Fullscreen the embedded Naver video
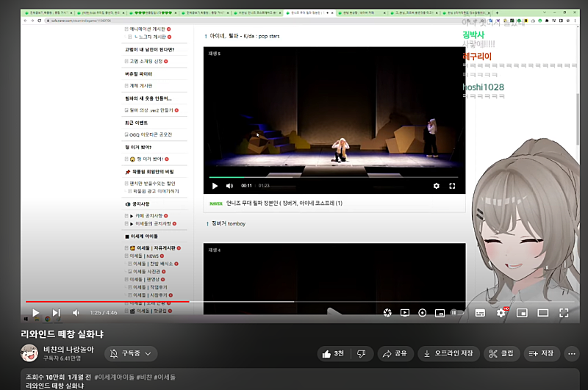Screen dimensions: 588x390 tap(452, 186)
